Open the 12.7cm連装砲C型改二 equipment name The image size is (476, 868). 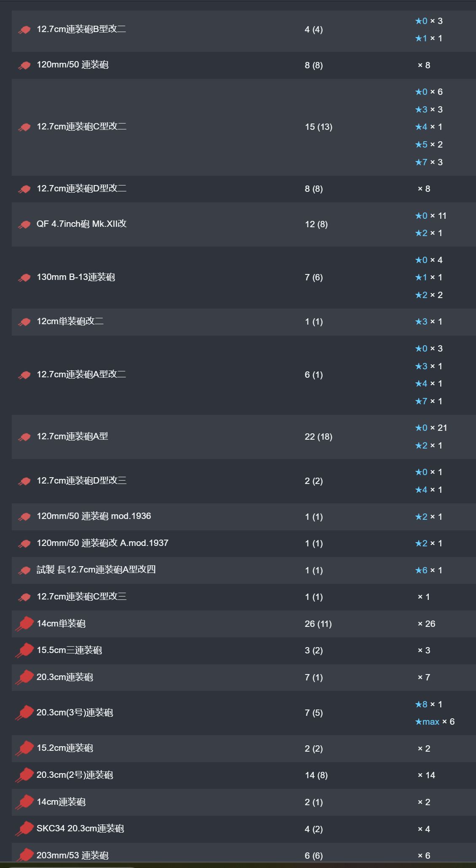(81, 126)
